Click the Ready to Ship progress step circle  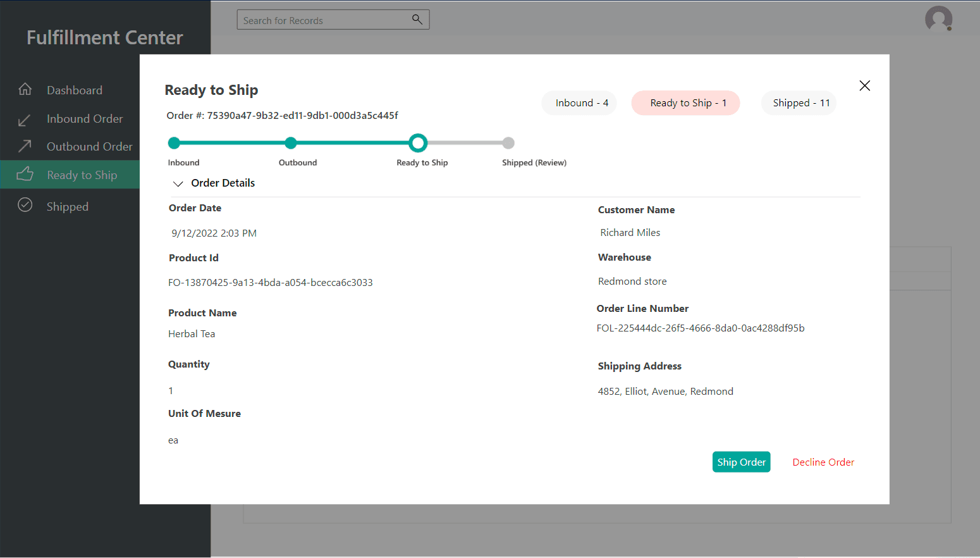point(418,143)
